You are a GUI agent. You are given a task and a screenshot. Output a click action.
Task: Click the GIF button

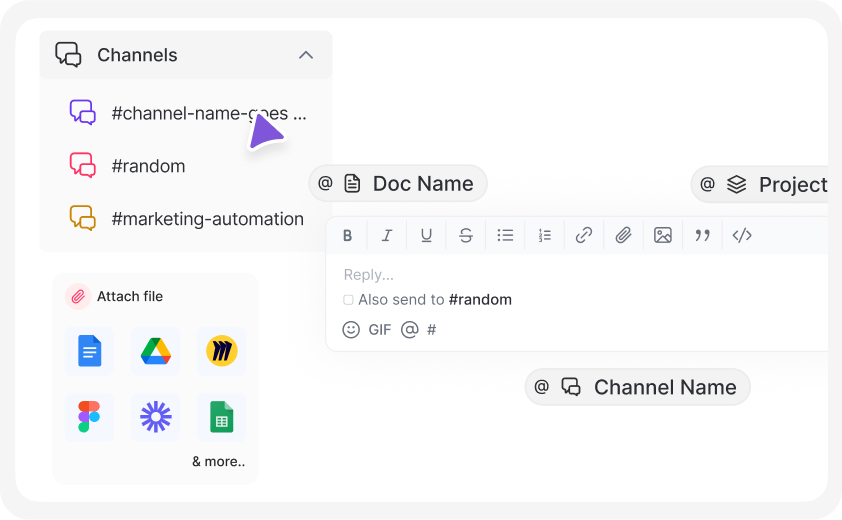coord(380,329)
